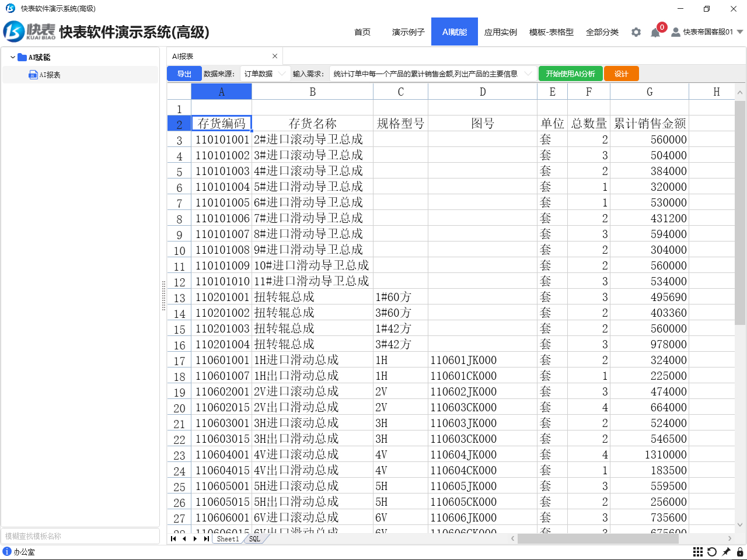Click cell 11#进口滑动导卫总成
The width and height of the screenshot is (747, 560).
(312, 281)
